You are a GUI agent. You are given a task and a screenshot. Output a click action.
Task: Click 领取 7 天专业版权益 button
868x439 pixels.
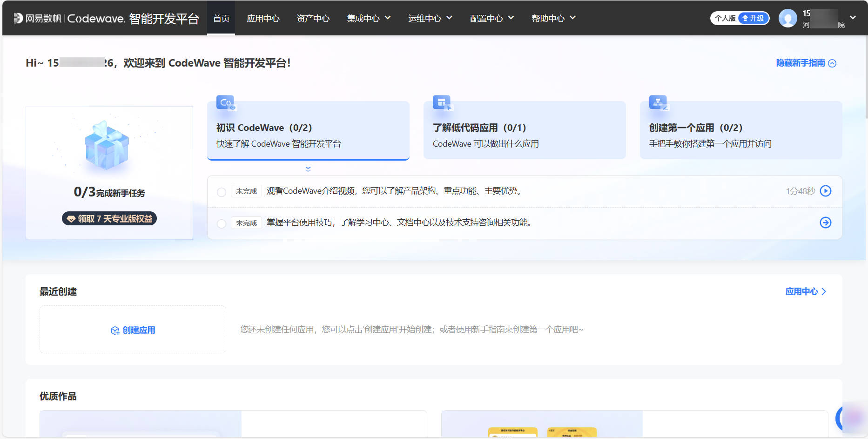pos(109,219)
